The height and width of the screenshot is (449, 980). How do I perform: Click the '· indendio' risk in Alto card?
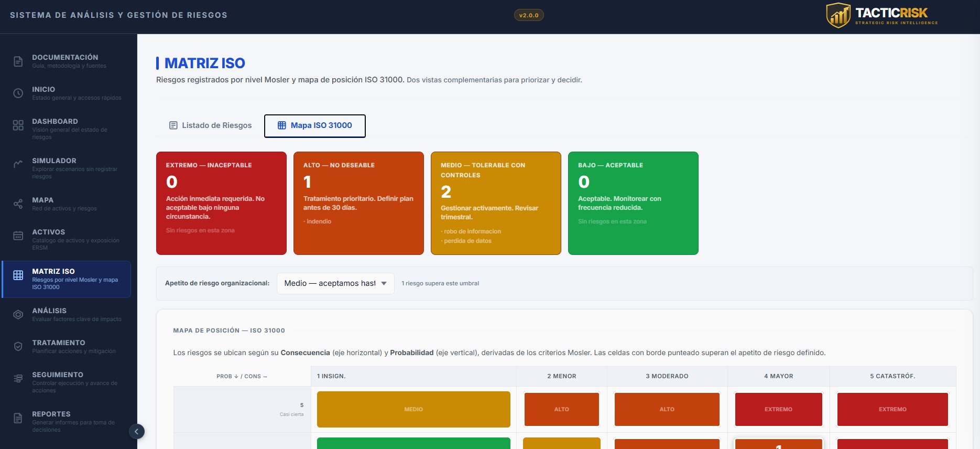(x=317, y=221)
